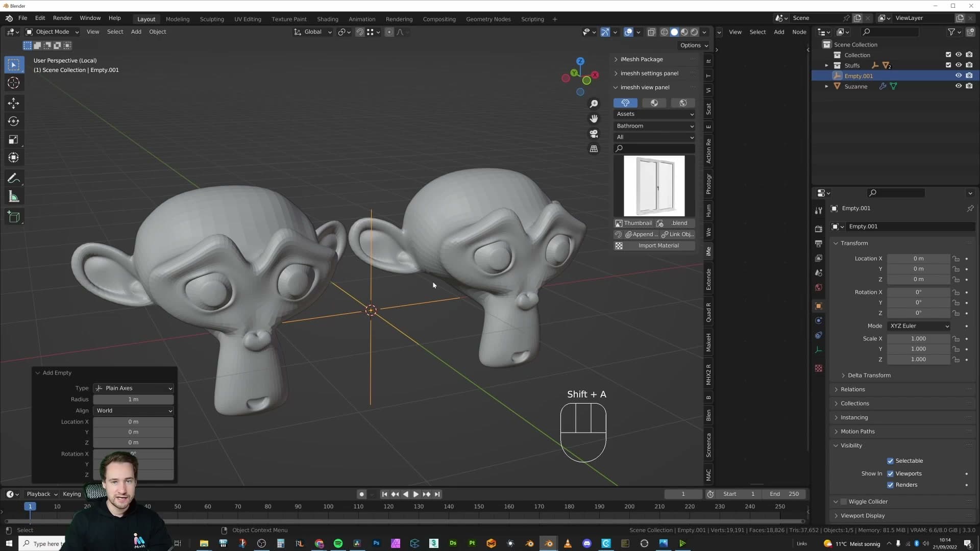980x551 pixels.
Task: Uncheck the Selectable checkbox
Action: tap(890, 461)
